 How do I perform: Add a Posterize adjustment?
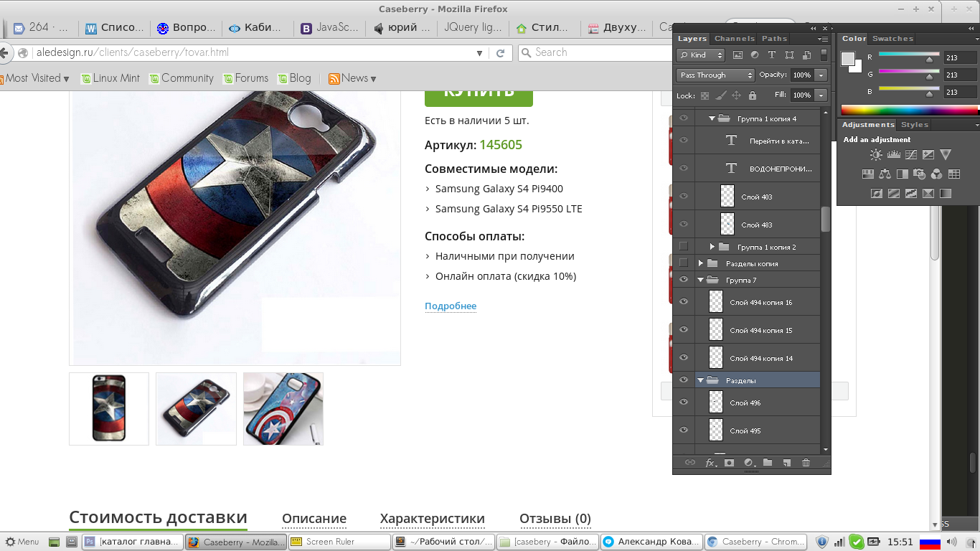(x=893, y=193)
